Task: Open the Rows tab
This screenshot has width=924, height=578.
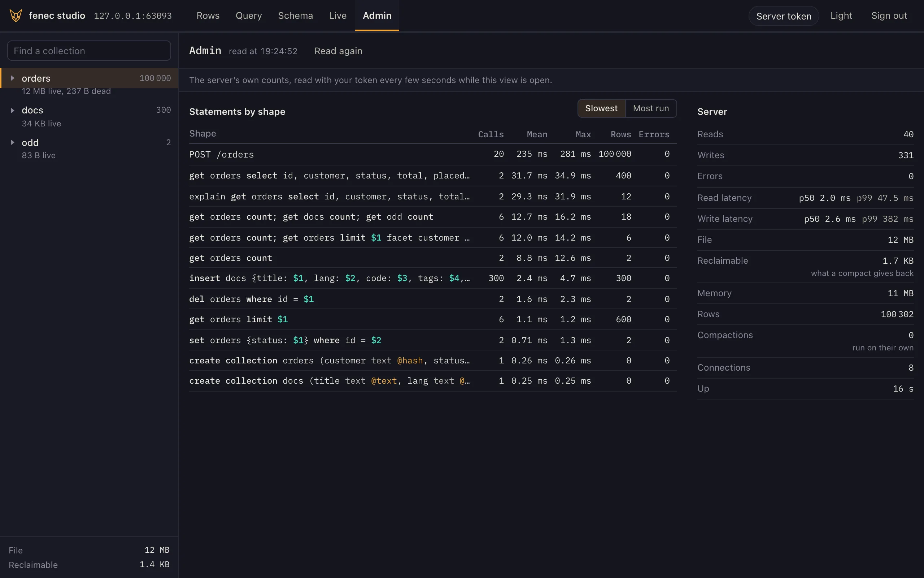Action: [208, 16]
